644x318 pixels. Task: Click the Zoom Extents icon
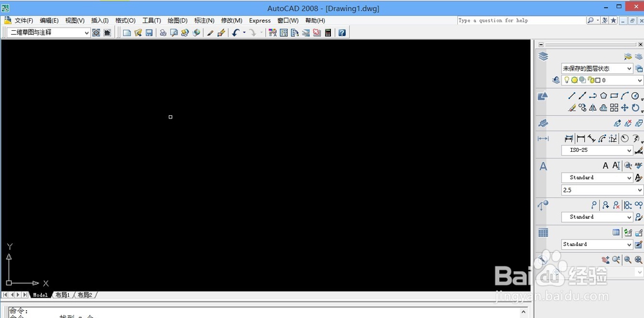click(x=638, y=259)
